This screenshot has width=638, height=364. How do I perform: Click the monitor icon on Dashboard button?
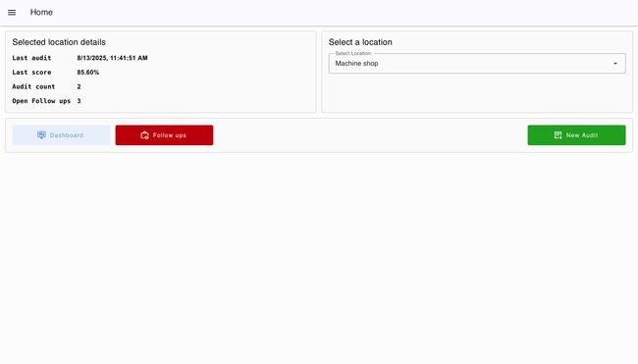[x=41, y=135]
